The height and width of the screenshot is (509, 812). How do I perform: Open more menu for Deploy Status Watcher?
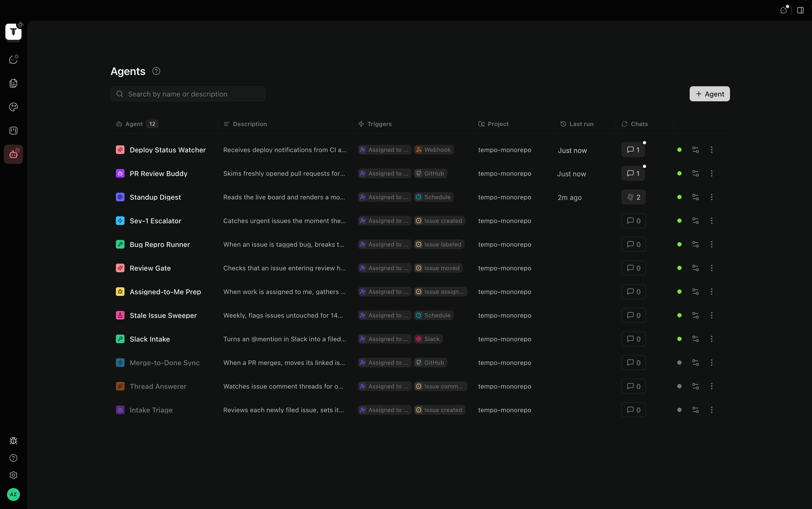coord(712,150)
